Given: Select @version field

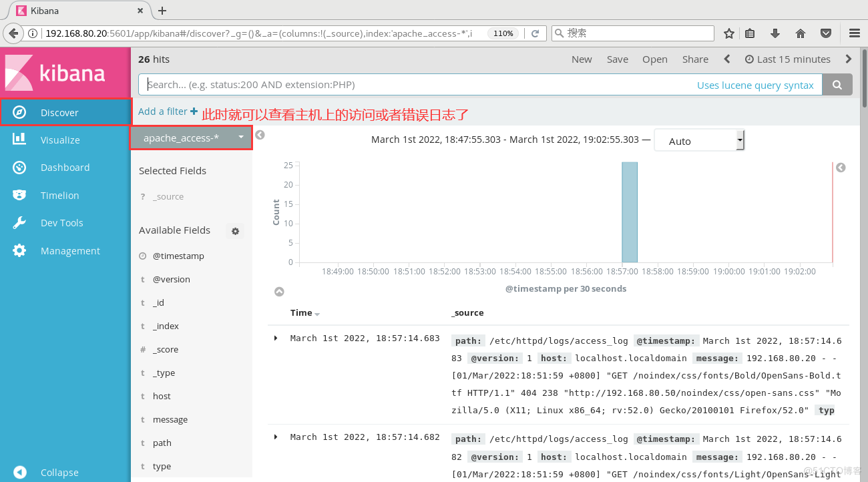Looking at the screenshot, I should coord(172,279).
